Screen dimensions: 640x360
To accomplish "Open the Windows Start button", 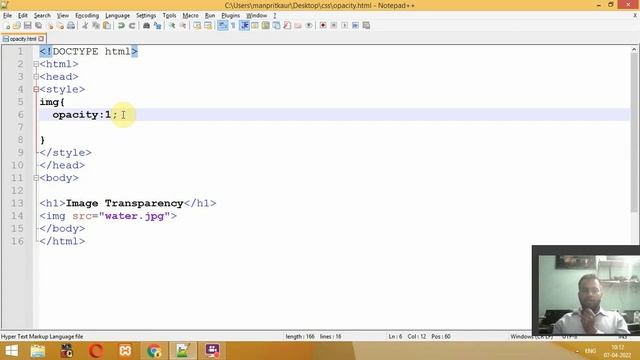I will click(11, 351).
